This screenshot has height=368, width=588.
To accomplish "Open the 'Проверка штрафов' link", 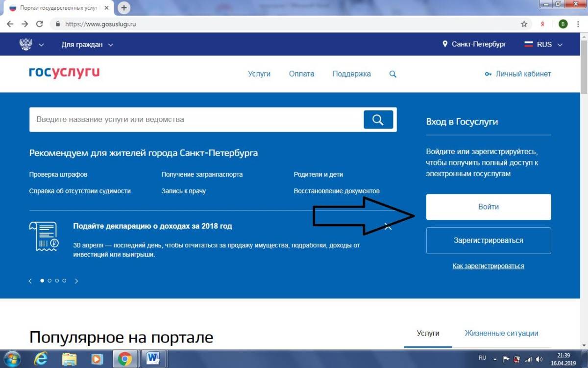I will pyautogui.click(x=58, y=175).
